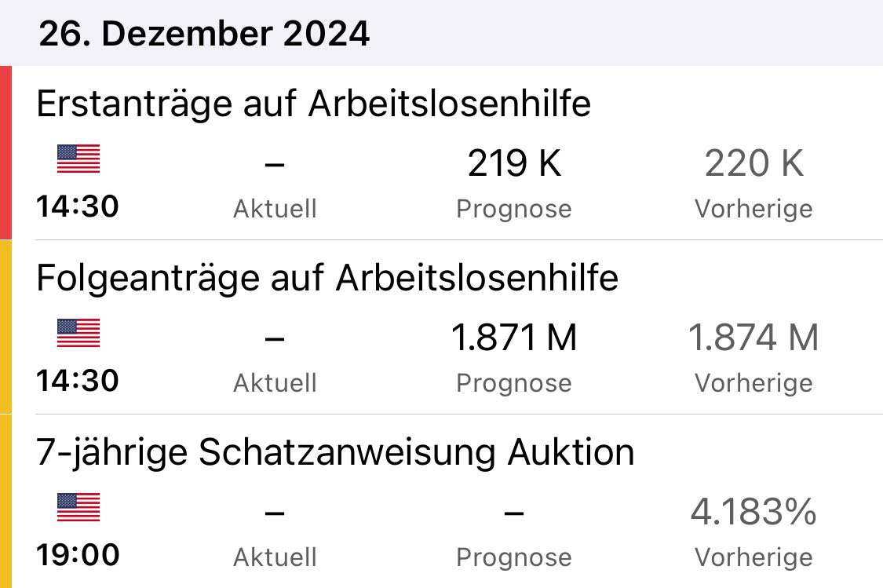The height and width of the screenshot is (588, 883).
Task: Open 7-jährige Schatzanweisung Auktion event
Action: coord(335,453)
